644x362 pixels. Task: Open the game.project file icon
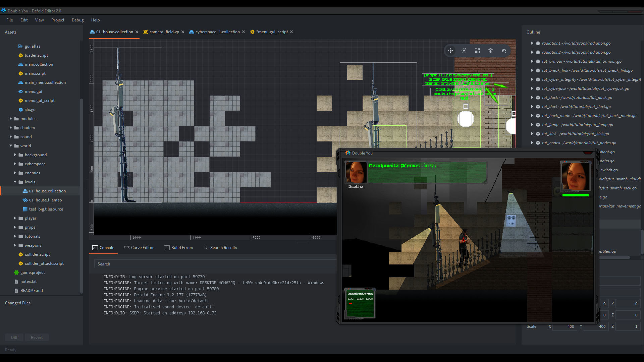pos(16,272)
